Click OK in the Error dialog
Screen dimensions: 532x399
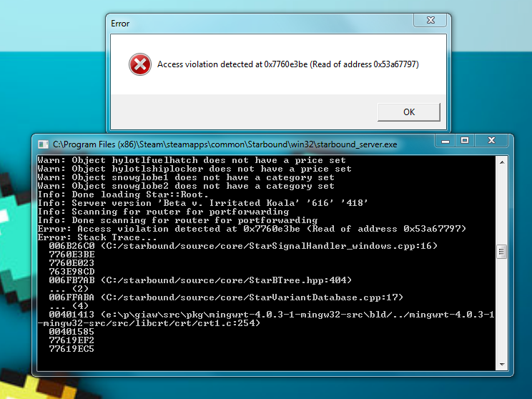(x=409, y=112)
